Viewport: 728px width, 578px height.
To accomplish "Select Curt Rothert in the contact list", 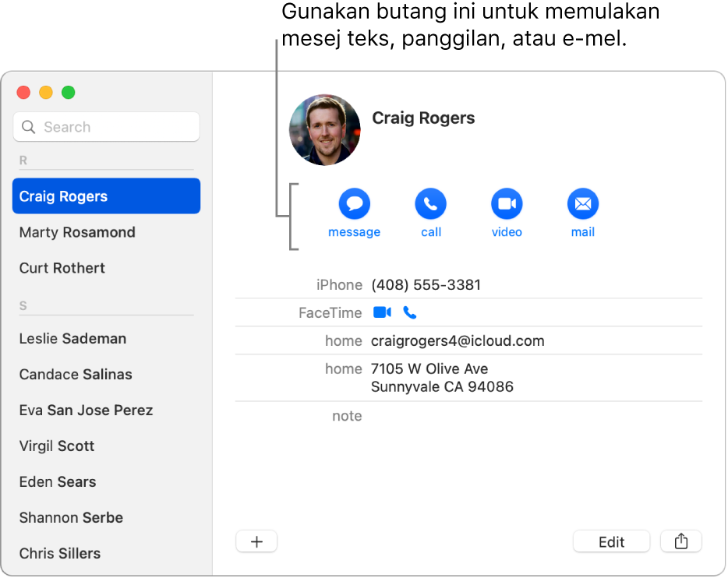I will click(106, 268).
